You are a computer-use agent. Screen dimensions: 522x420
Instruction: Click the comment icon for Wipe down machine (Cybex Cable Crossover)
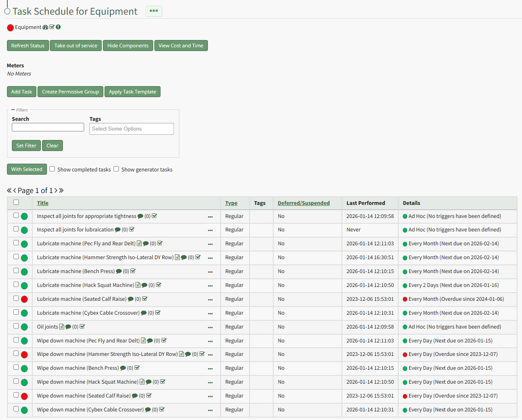click(148, 410)
